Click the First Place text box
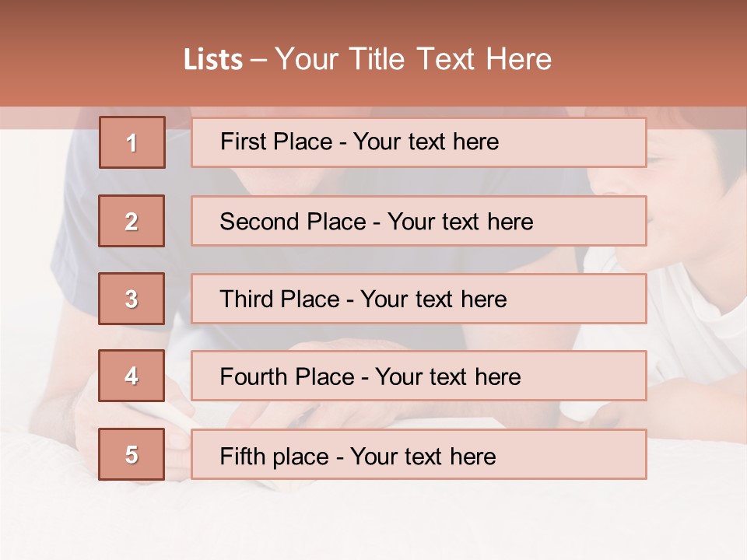The image size is (747, 560). click(x=419, y=142)
